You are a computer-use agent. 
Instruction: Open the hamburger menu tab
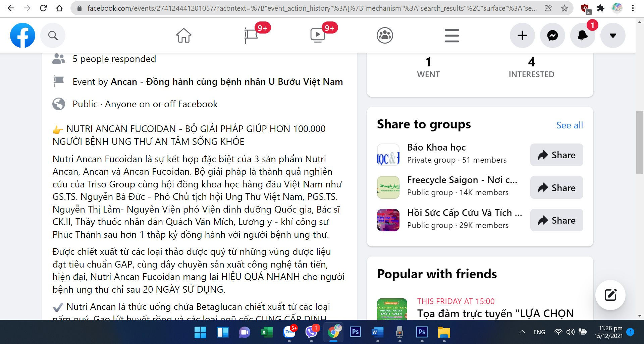click(452, 35)
